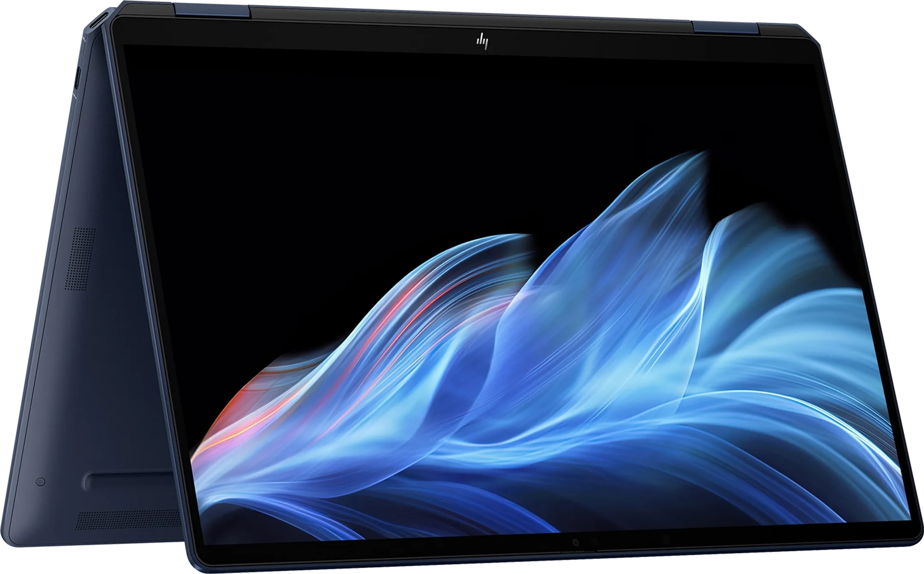Click the IR sensor beside the webcam

pyautogui.click(x=595, y=541)
